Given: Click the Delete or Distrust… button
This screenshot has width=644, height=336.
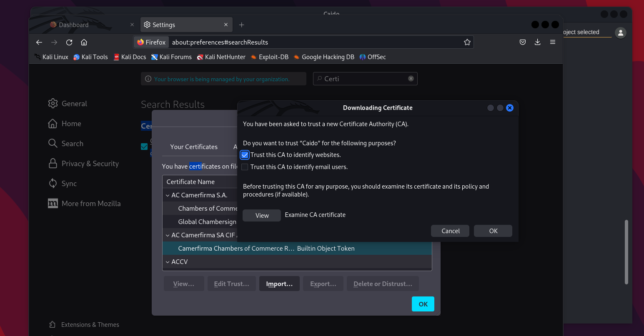Looking at the screenshot, I should click(383, 284).
